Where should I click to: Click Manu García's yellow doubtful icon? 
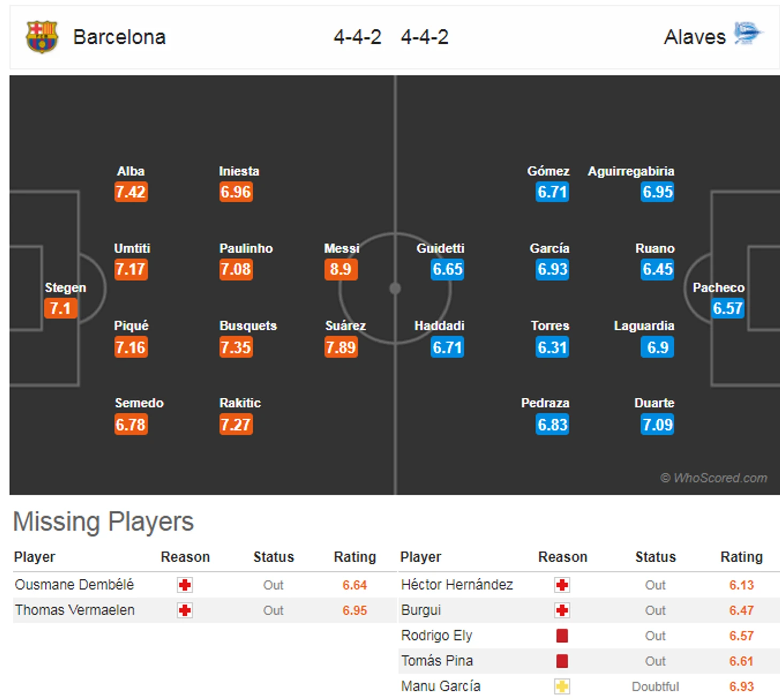561,686
